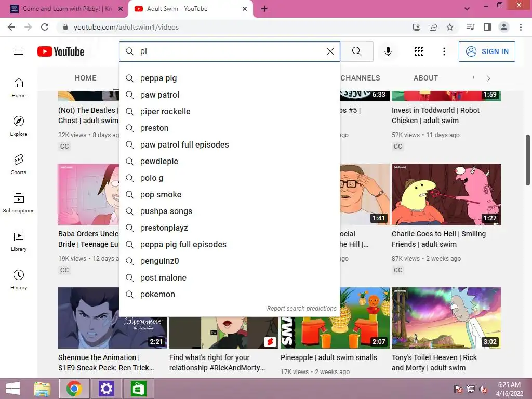Choose suggestion 'preston'
This screenshot has width=532, height=399.
[230, 128]
